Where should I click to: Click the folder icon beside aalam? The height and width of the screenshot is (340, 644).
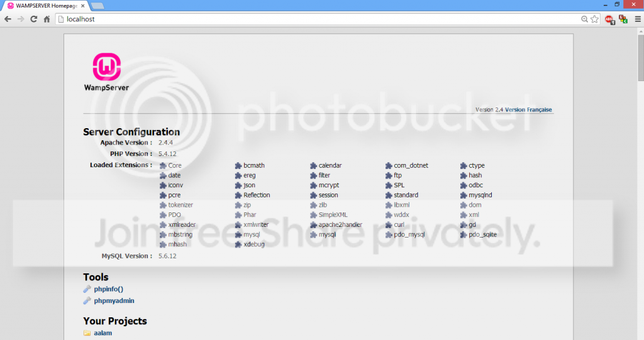pos(87,333)
